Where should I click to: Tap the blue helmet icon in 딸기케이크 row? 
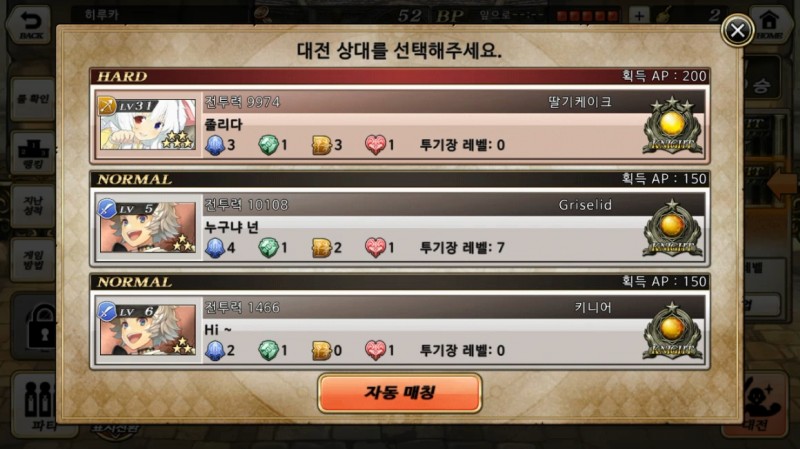coord(215,145)
